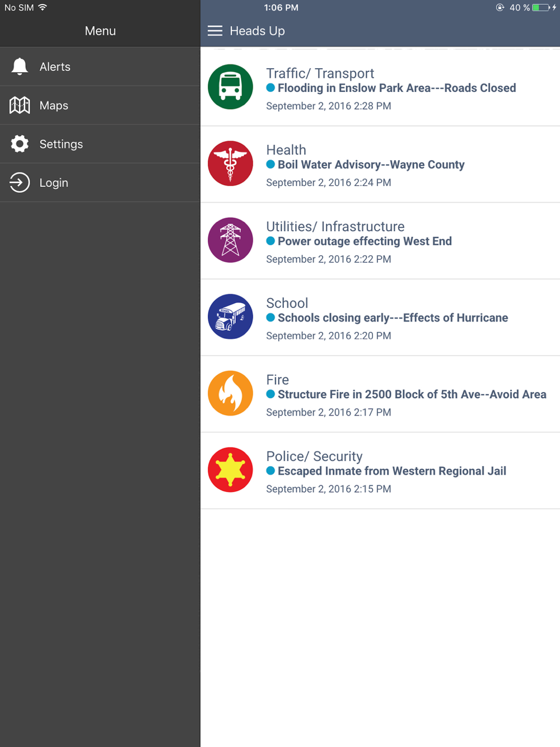560x747 pixels.
Task: Select the orange Fire flame icon
Action: 230,393
